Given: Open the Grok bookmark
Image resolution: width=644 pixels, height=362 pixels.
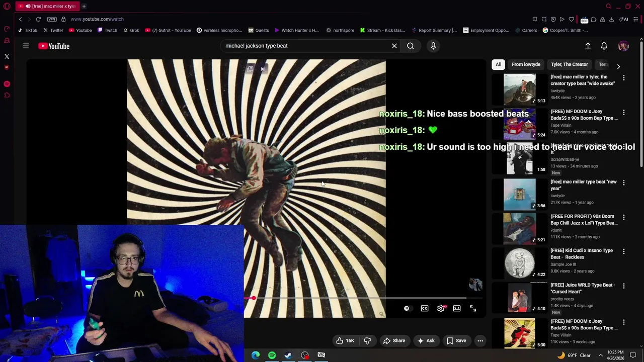Looking at the screenshot, I should [x=131, y=30].
